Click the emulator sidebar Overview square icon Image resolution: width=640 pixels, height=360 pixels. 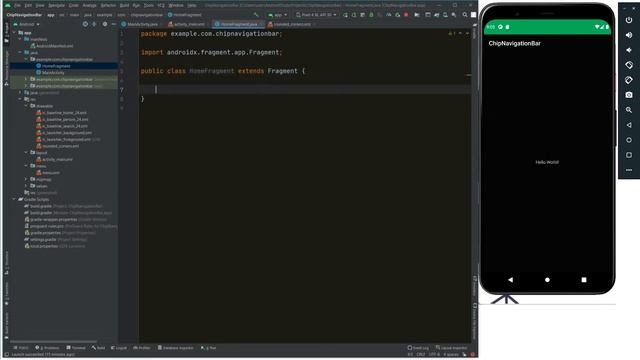629,155
